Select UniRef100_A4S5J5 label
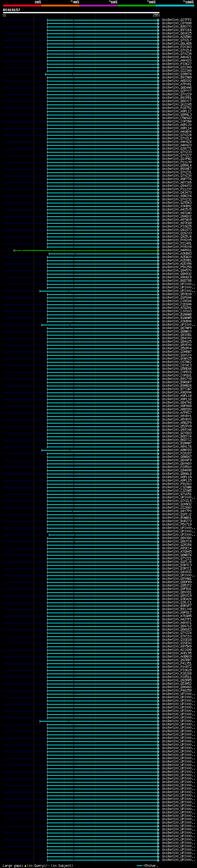197x868 pixels. [177, 209]
